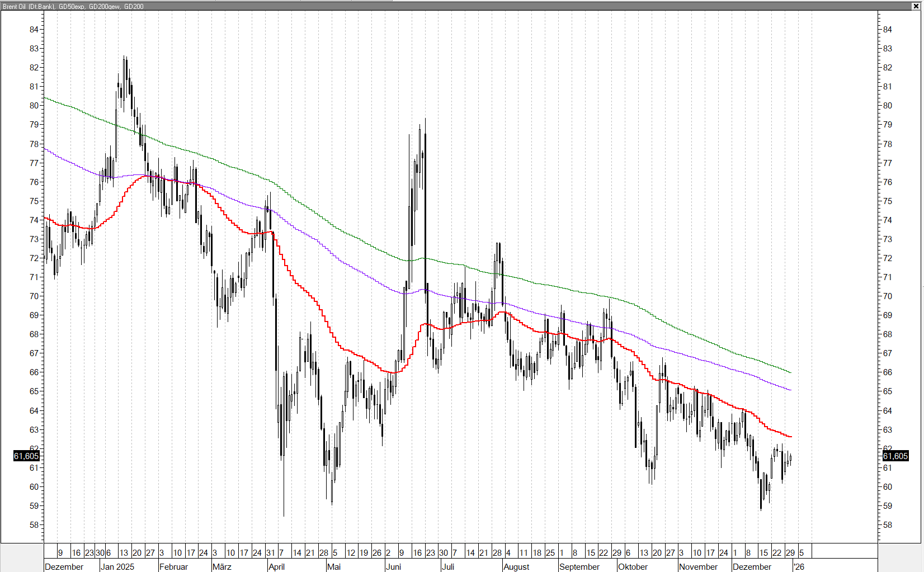Select the '26 year label on timeline
Image resolution: width=924 pixels, height=572 pixels.
tap(799, 566)
